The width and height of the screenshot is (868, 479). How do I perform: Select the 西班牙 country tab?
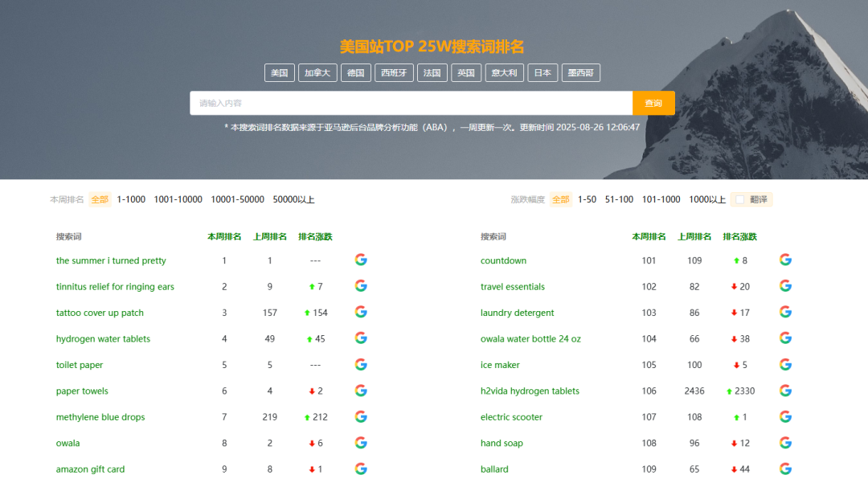394,72
